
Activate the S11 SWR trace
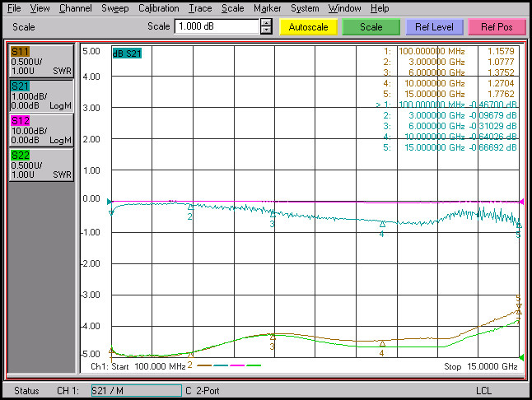point(40,61)
